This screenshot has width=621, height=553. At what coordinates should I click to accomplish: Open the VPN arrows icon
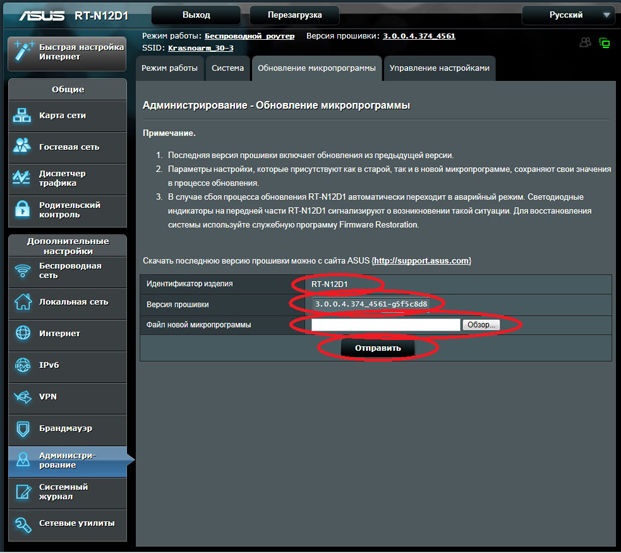(x=22, y=397)
